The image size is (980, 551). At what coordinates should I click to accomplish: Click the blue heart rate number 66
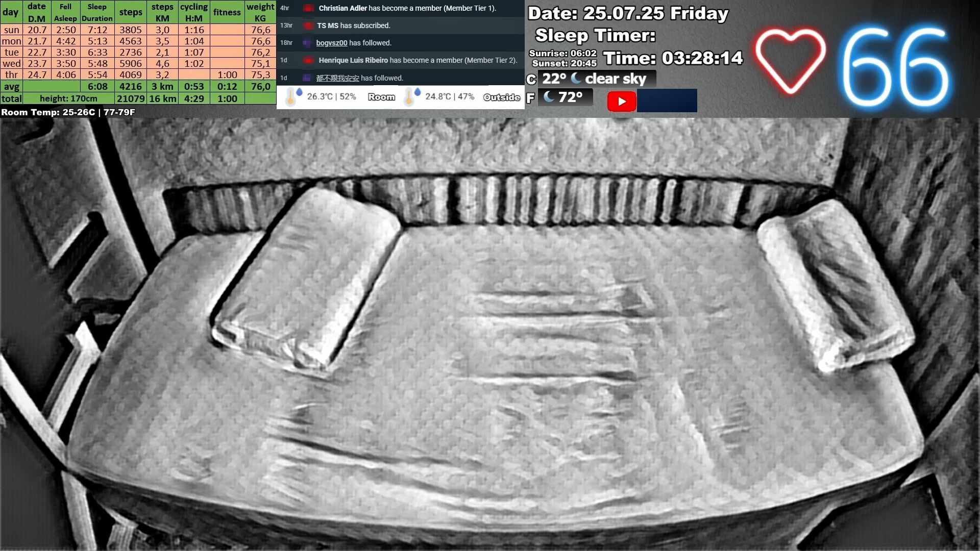coord(895,66)
